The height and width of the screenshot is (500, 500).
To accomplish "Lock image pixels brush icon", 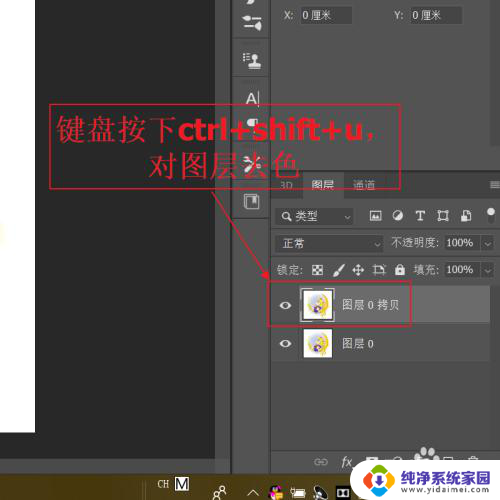I will [x=339, y=270].
